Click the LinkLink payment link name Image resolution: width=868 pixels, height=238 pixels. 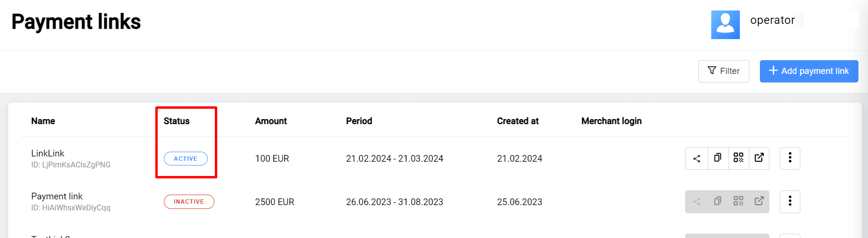[x=48, y=154]
